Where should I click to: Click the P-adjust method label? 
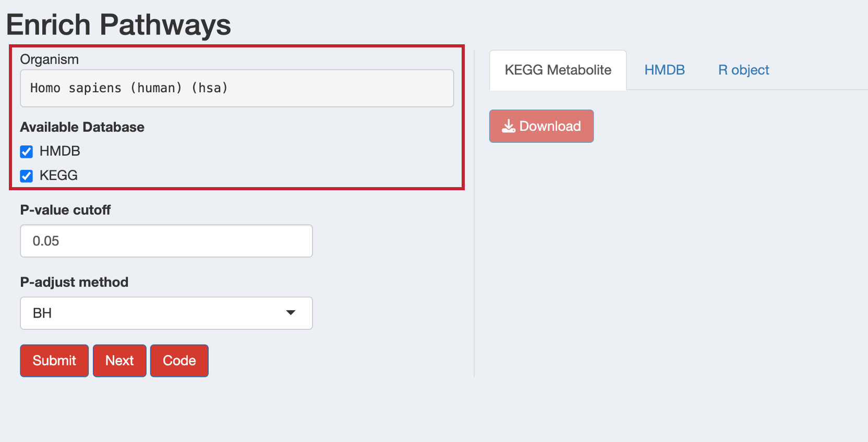(74, 282)
